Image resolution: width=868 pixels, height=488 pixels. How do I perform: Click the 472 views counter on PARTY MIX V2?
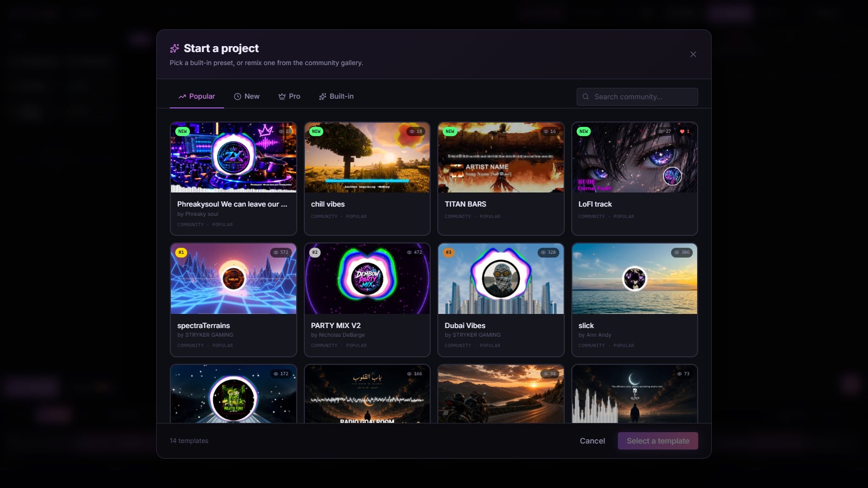[x=414, y=252]
